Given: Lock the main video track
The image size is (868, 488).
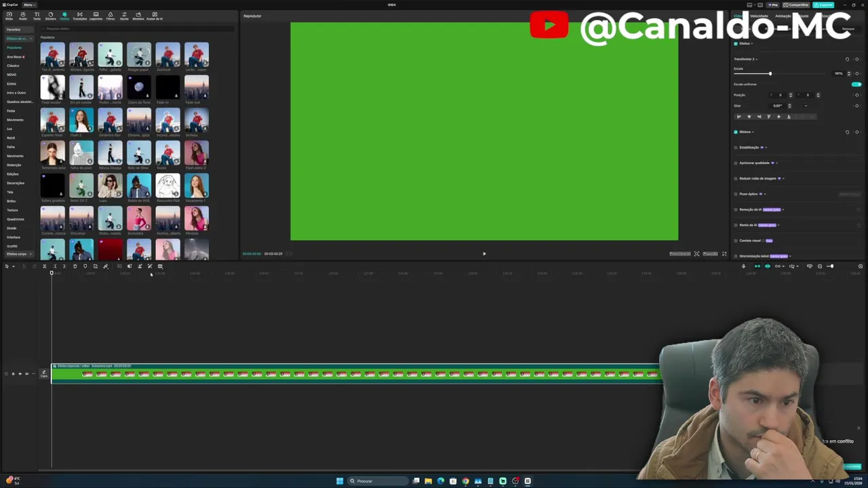Looking at the screenshot, I should tap(13, 373).
